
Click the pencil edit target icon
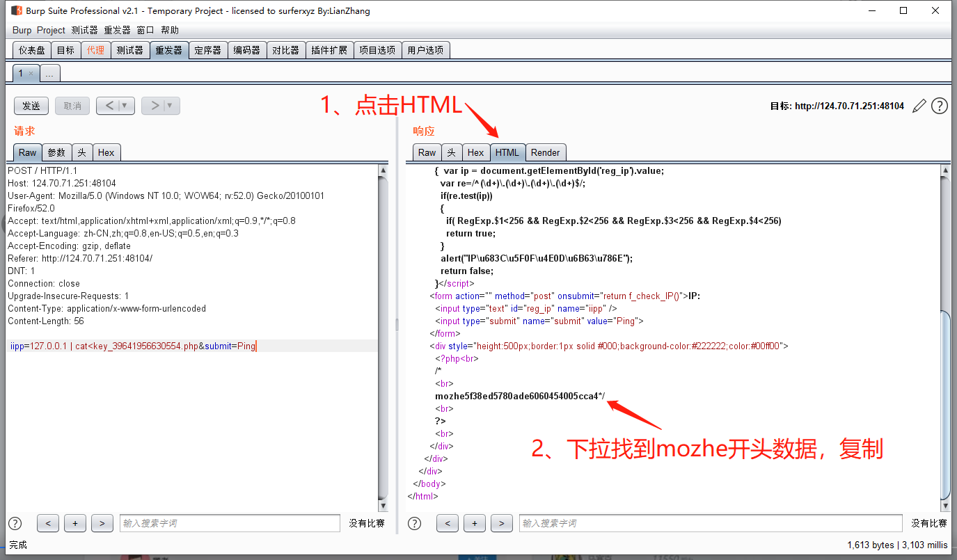point(919,106)
